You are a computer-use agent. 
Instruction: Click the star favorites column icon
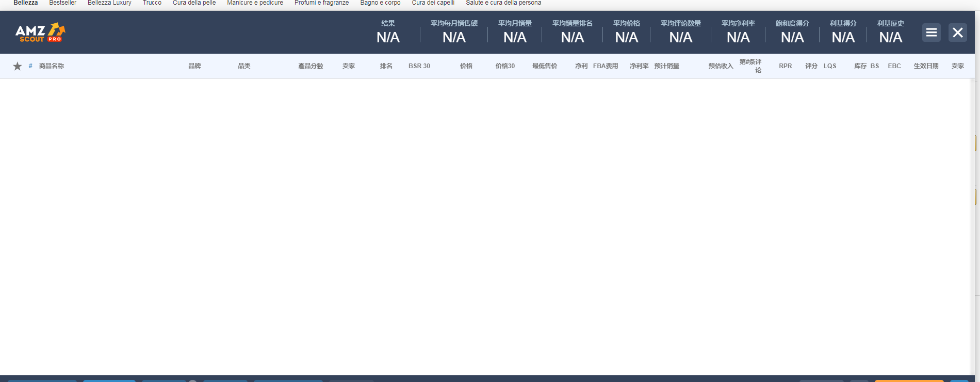[18, 66]
